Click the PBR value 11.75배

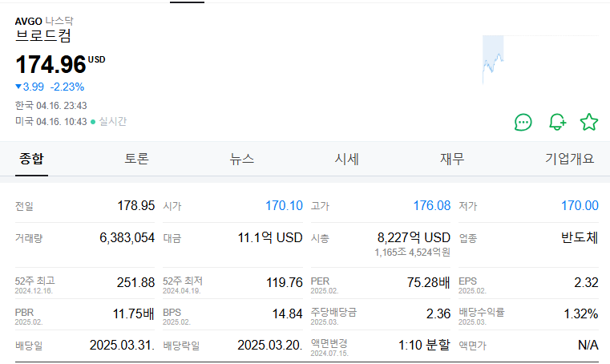coord(134,313)
